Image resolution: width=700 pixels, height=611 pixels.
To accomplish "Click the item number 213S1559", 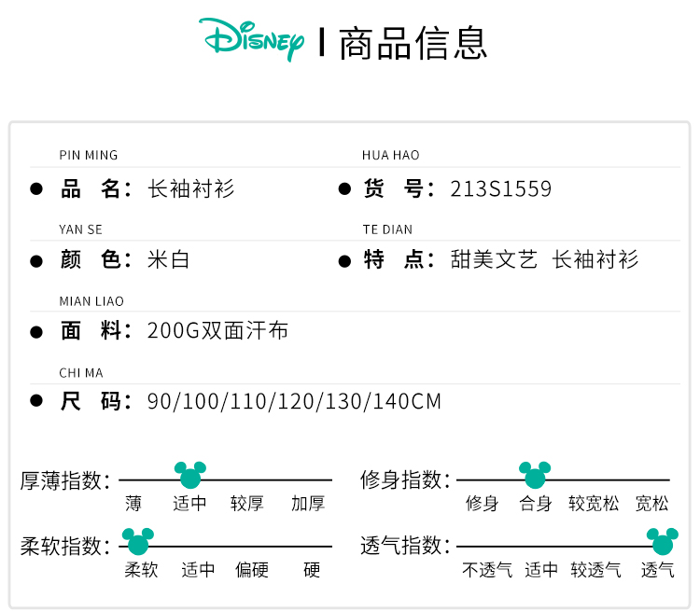I will click(501, 188).
